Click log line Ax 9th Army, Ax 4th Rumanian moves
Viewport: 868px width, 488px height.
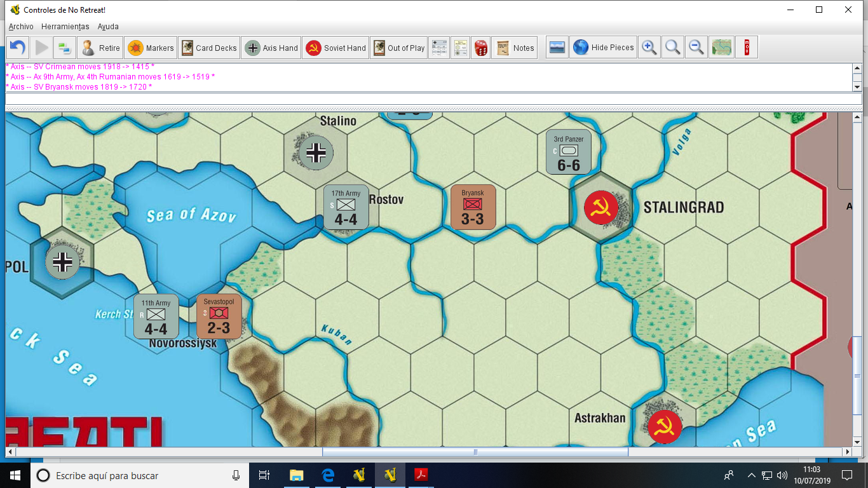(x=110, y=77)
